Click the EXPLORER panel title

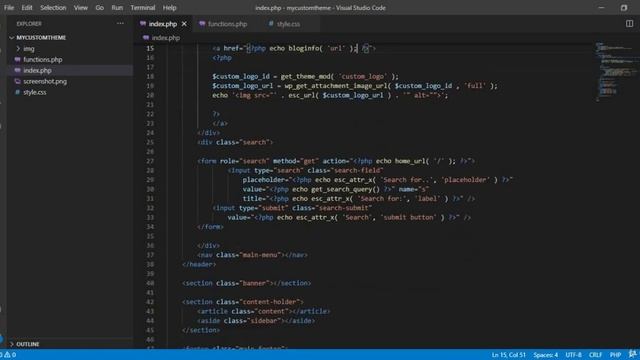tap(29, 24)
